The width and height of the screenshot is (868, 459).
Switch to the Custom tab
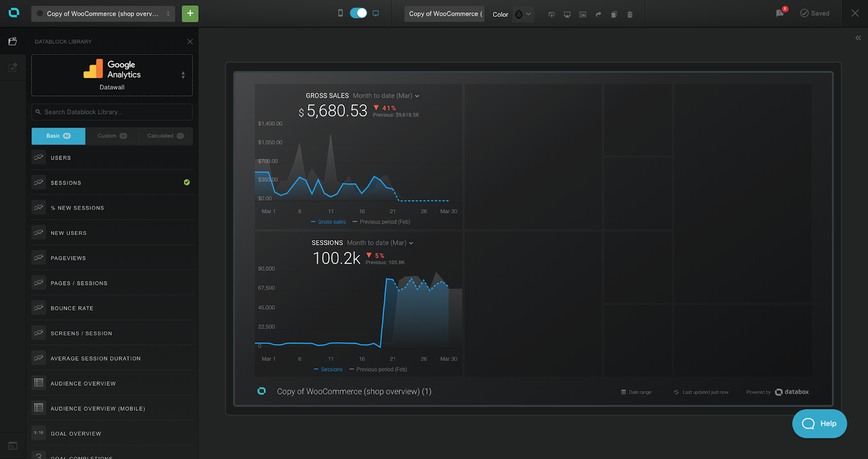tap(112, 136)
